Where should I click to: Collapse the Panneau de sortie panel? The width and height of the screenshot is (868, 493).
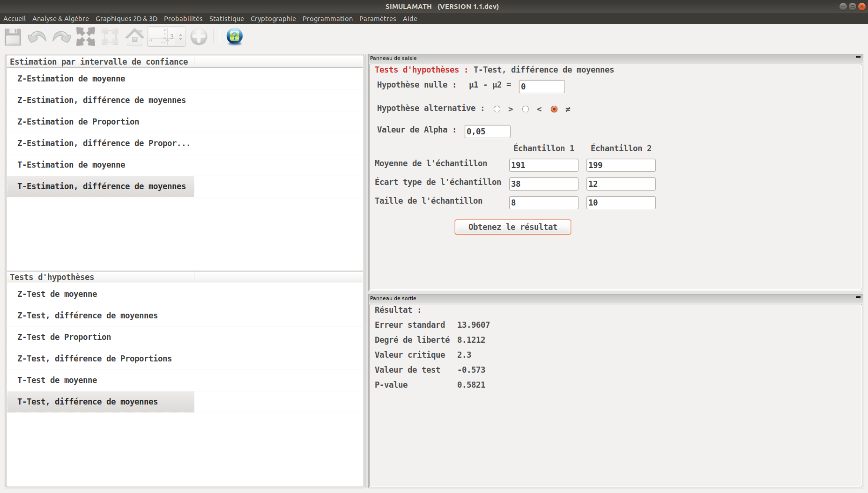coord(858,297)
